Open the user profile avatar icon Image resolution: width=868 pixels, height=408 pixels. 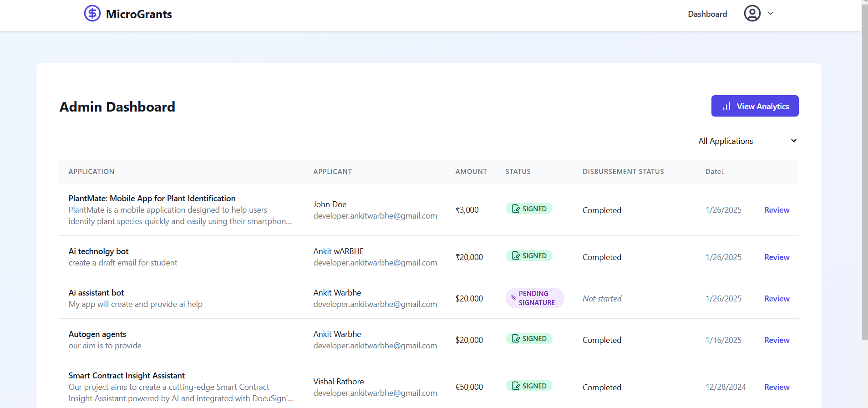tap(752, 14)
